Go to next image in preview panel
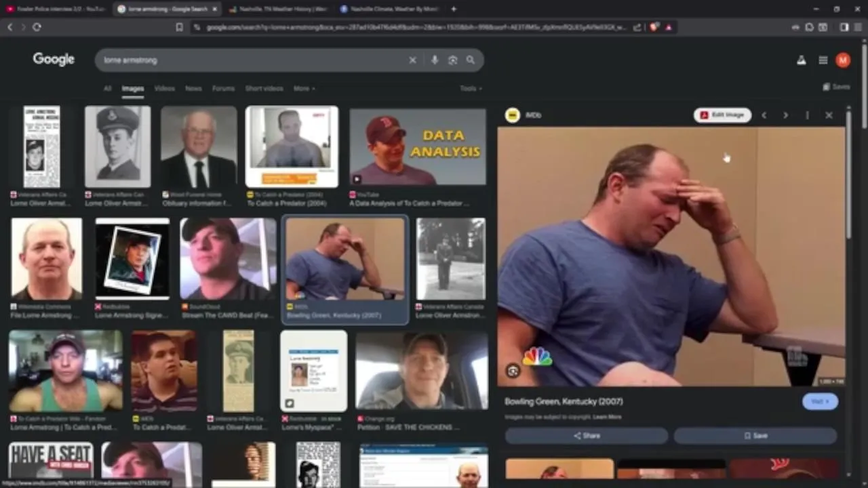Image resolution: width=868 pixels, height=488 pixels. (785, 115)
